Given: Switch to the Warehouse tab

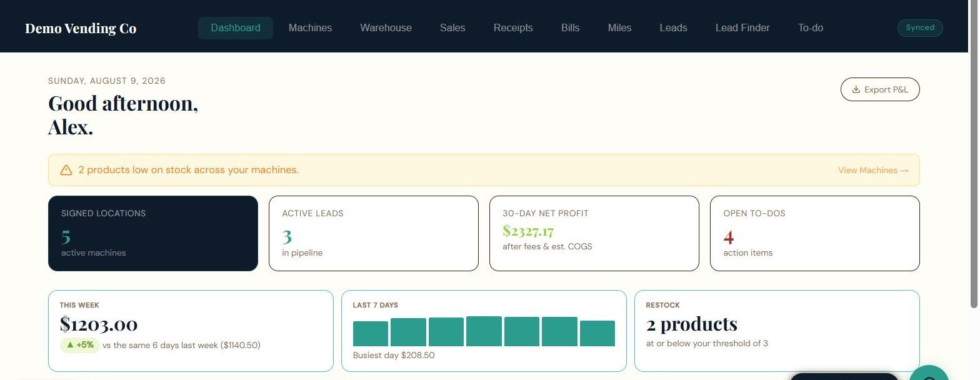Looking at the screenshot, I should [x=386, y=28].
